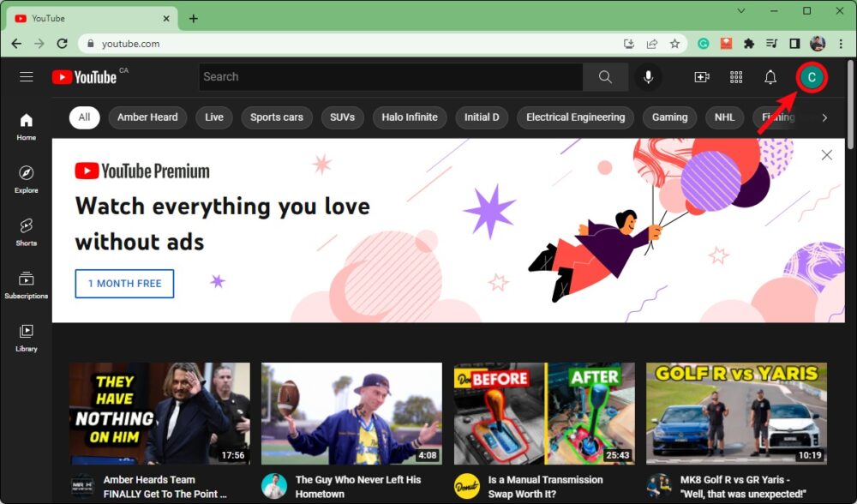This screenshot has width=857, height=504.
Task: Click the YouTube logo
Action: coord(84,77)
